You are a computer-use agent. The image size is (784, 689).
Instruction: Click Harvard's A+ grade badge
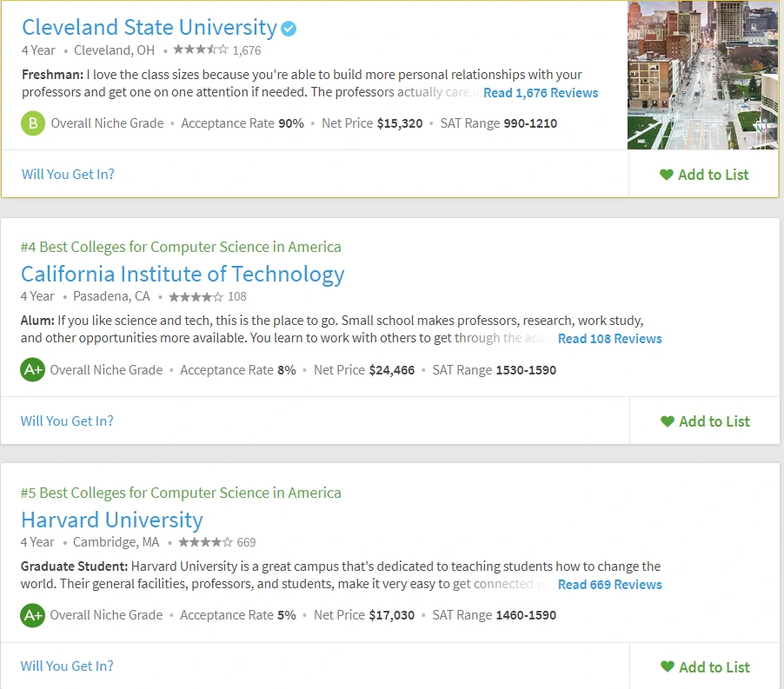(32, 615)
